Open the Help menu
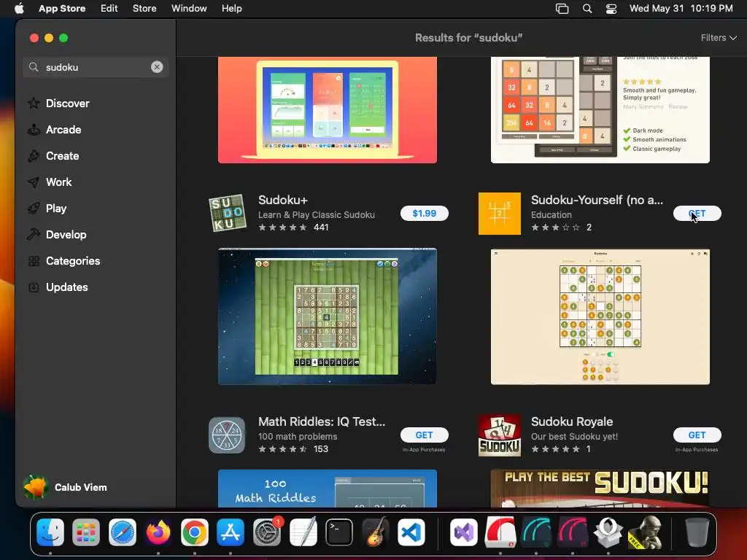The image size is (747, 560). point(231,9)
